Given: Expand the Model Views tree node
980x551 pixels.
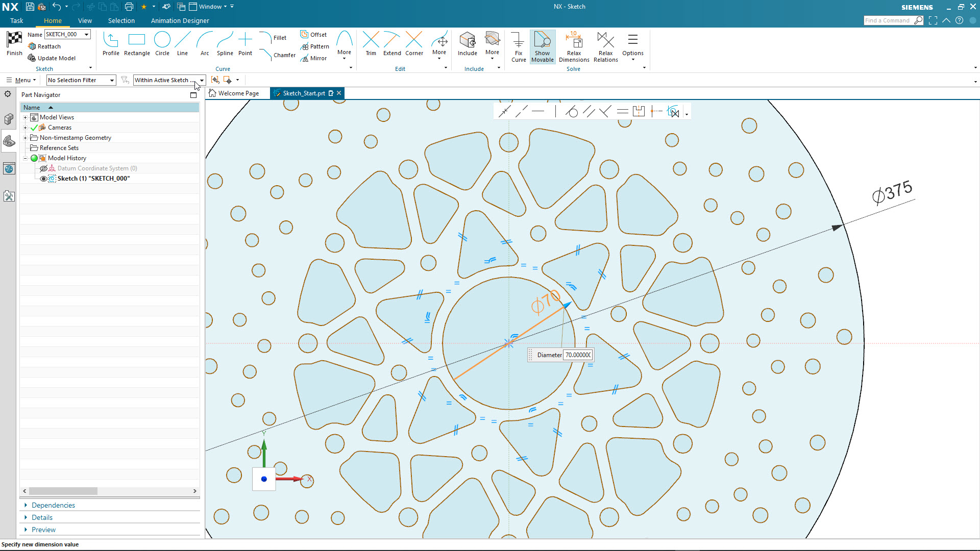Looking at the screenshot, I should (25, 117).
